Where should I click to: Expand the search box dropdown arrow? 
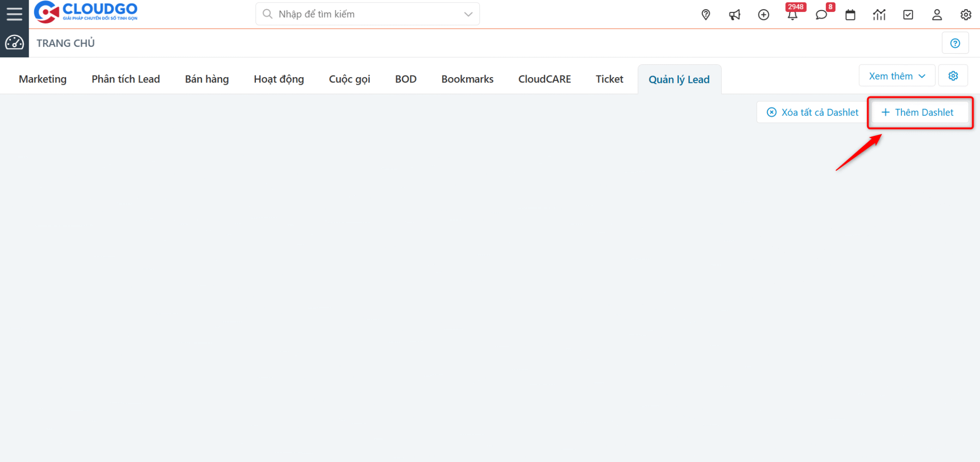click(x=468, y=14)
